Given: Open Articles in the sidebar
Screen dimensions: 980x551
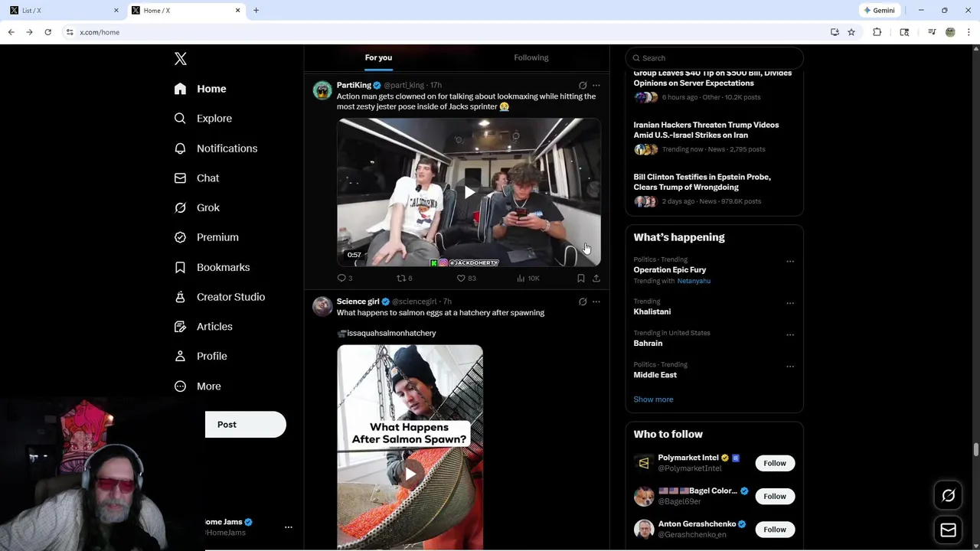Looking at the screenshot, I should point(203,327).
